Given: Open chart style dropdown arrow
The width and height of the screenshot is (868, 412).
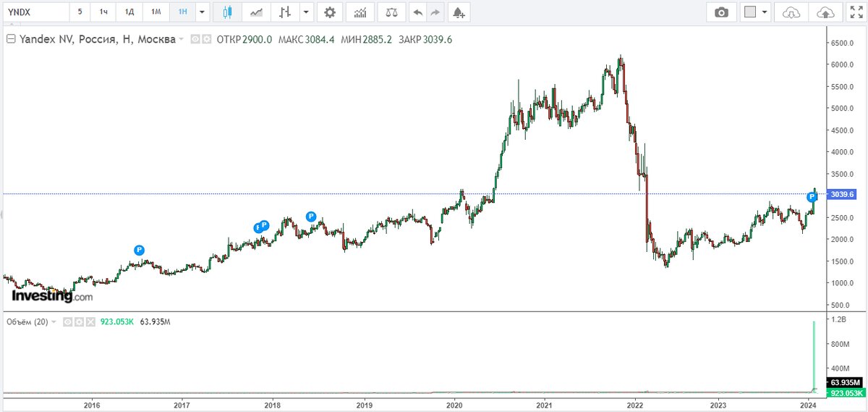Looking at the screenshot, I should 307,12.
